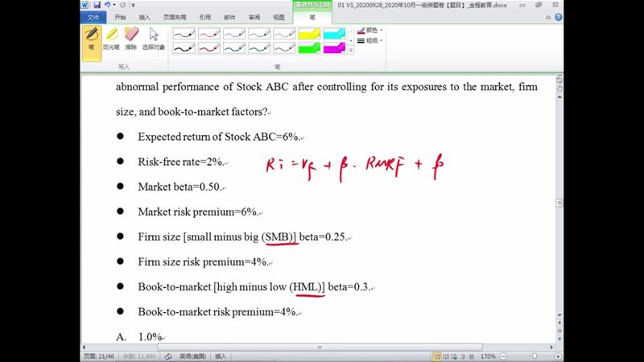
Task: Select the Highlighter (荧光笔) tool
Action: pos(112,38)
